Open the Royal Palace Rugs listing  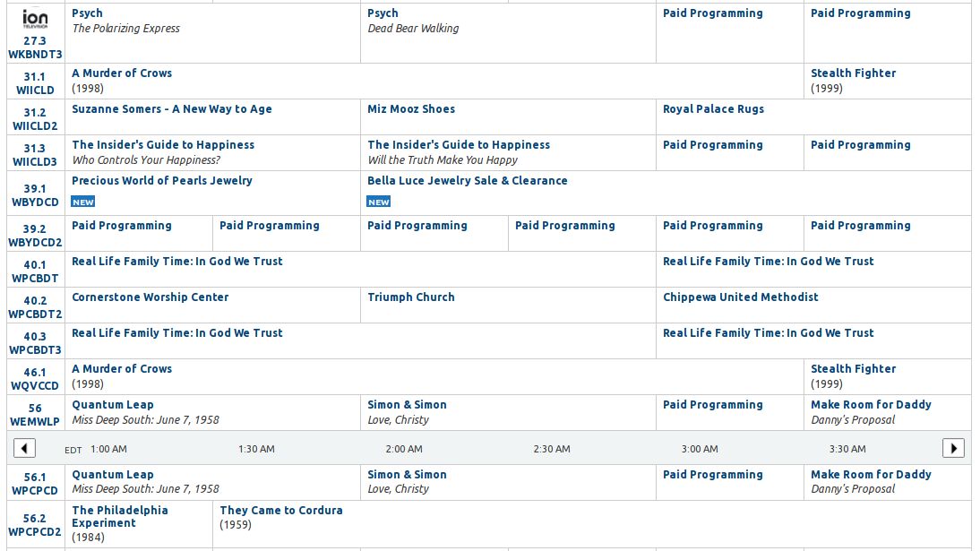pyautogui.click(x=715, y=109)
